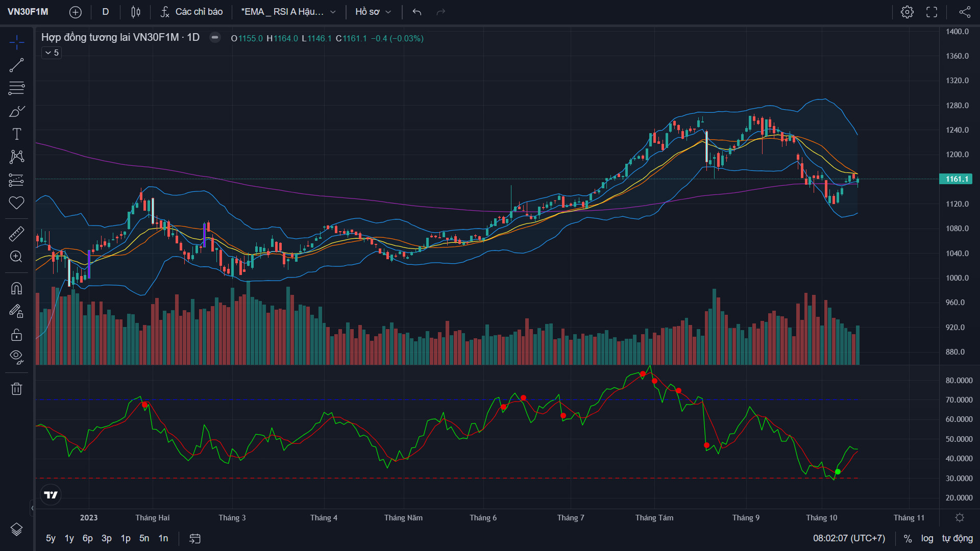This screenshot has width=980, height=551.
Task: Redo the last chart action
Action: pyautogui.click(x=441, y=12)
